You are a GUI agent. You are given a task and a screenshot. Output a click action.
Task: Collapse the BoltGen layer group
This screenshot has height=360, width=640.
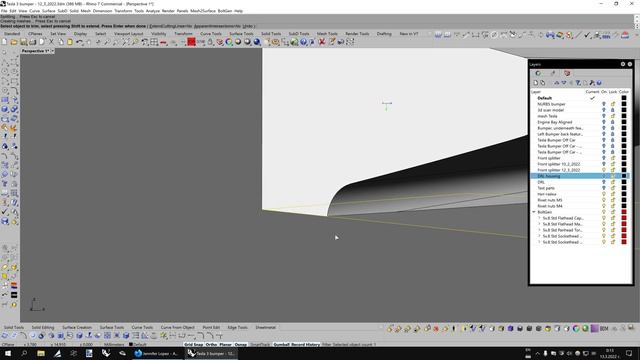[x=534, y=212]
